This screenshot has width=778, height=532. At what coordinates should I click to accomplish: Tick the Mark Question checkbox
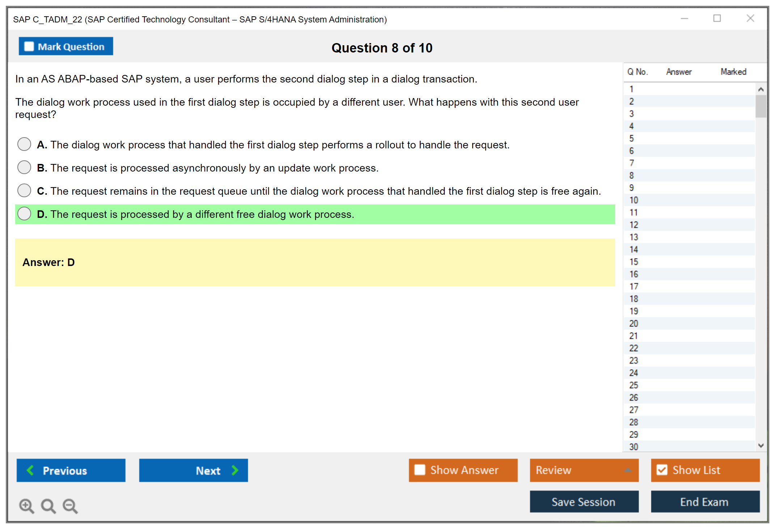click(29, 46)
